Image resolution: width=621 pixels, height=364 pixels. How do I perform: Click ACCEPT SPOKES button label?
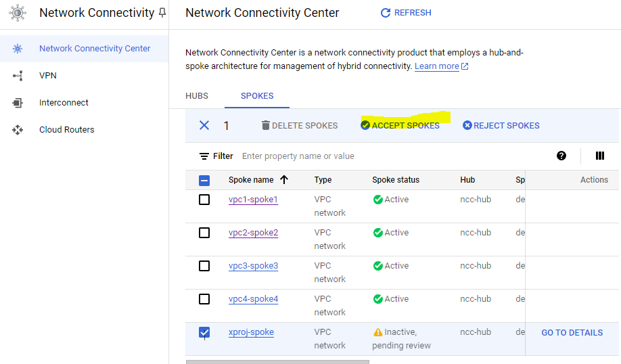(406, 126)
